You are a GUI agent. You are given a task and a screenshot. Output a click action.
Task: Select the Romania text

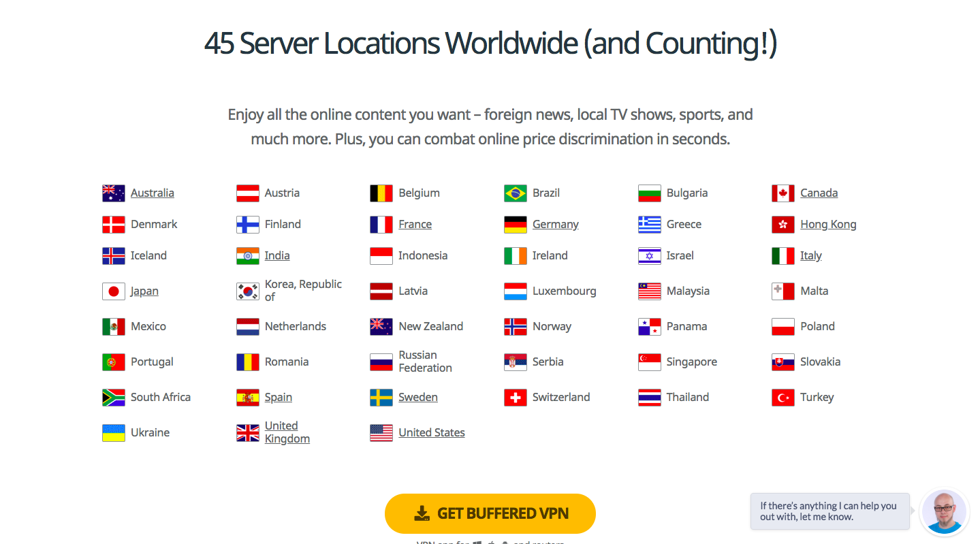pos(287,362)
